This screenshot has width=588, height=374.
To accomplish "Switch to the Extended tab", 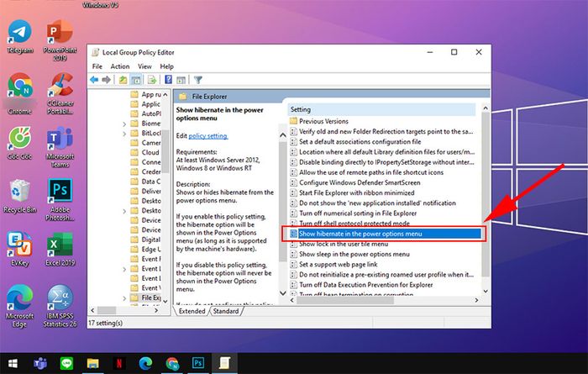I will pos(192,311).
